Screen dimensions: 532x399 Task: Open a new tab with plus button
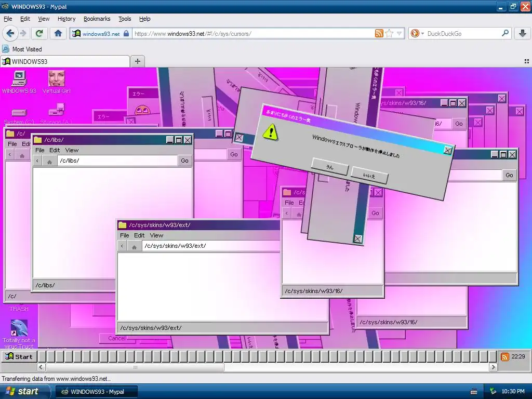pyautogui.click(x=137, y=61)
